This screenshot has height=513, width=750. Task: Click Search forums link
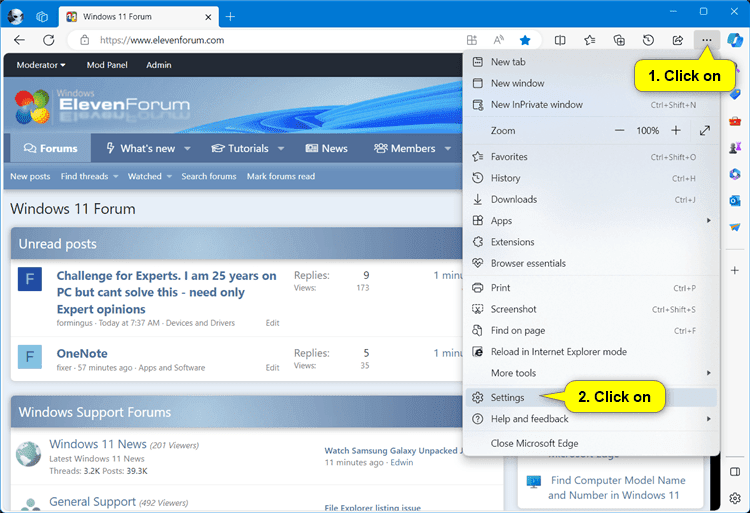(209, 176)
